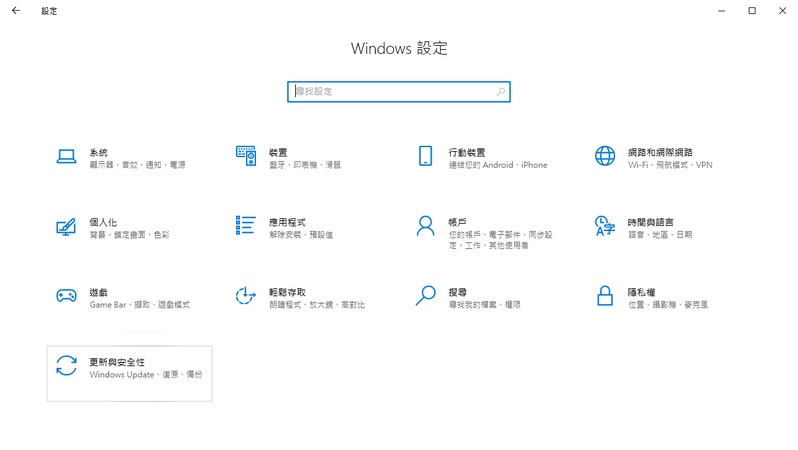Open 遊戲 via the game controller icon
Screen dimensions: 798x450
point(66,296)
